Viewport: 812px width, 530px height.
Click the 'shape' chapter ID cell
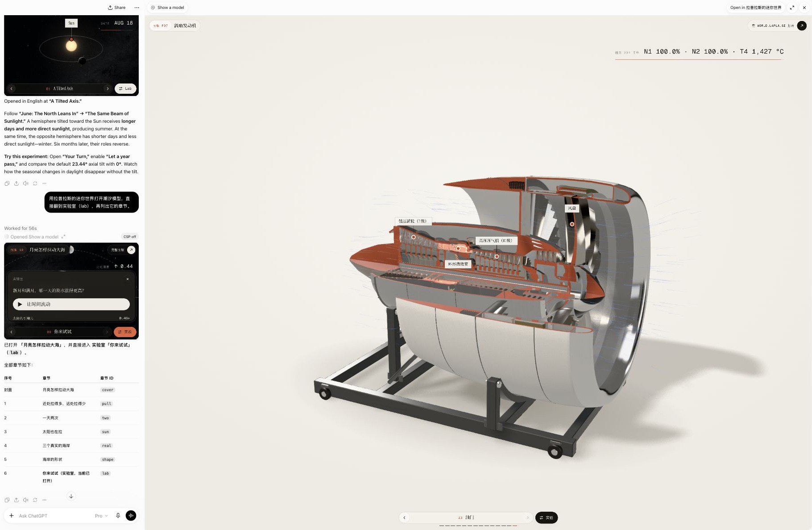(x=108, y=459)
